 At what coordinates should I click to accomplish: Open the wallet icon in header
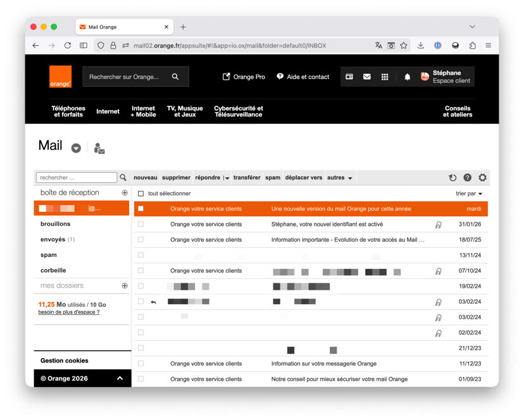point(349,77)
